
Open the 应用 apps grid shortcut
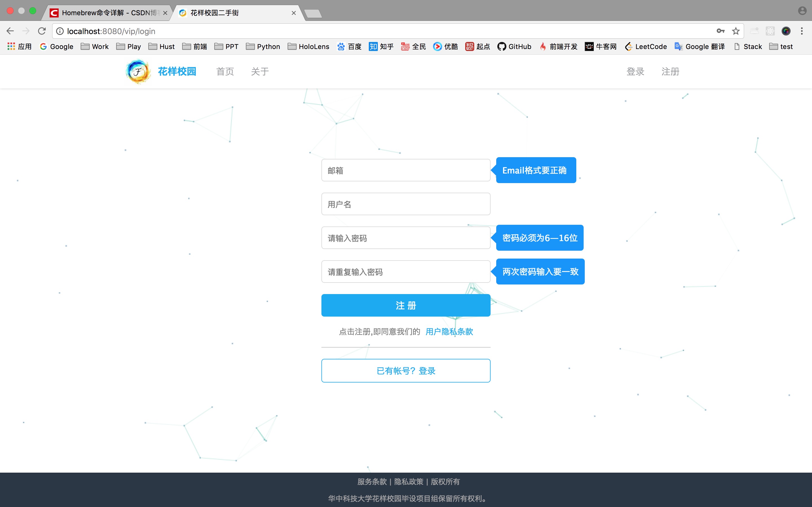19,46
